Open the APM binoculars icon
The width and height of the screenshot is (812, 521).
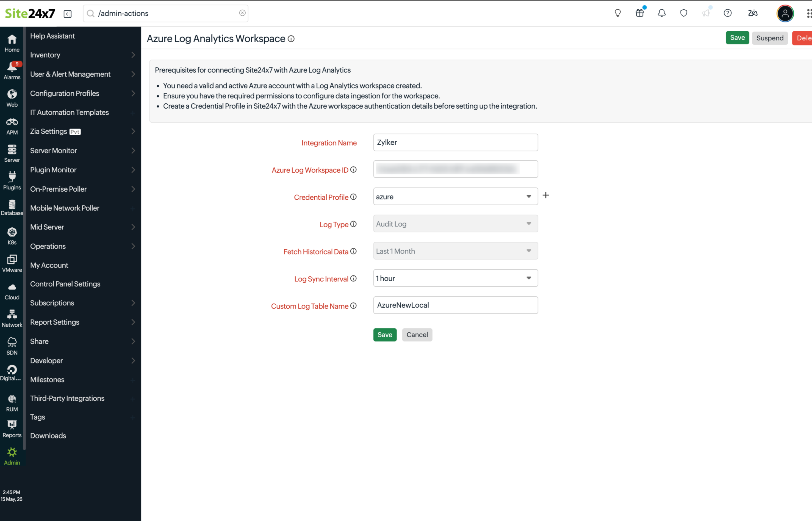point(12,126)
